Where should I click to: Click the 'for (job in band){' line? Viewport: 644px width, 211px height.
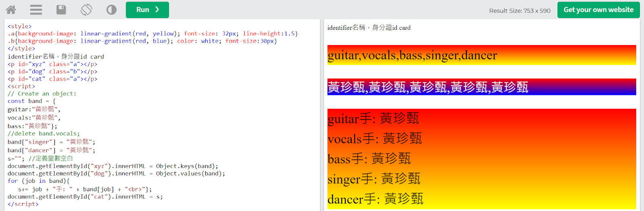click(x=39, y=181)
